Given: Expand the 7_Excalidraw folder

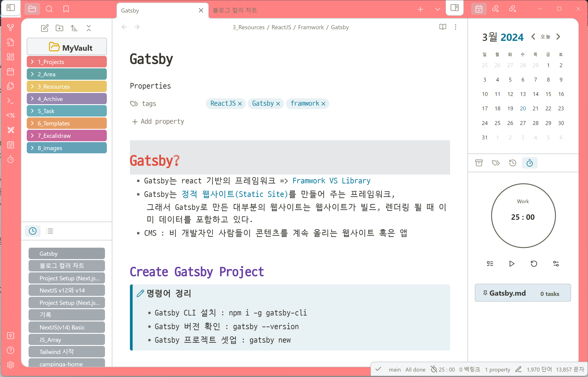Looking at the screenshot, I should (67, 136).
